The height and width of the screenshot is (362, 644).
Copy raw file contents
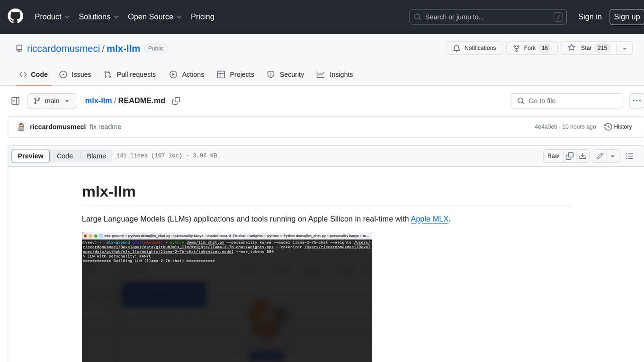pyautogui.click(x=570, y=156)
